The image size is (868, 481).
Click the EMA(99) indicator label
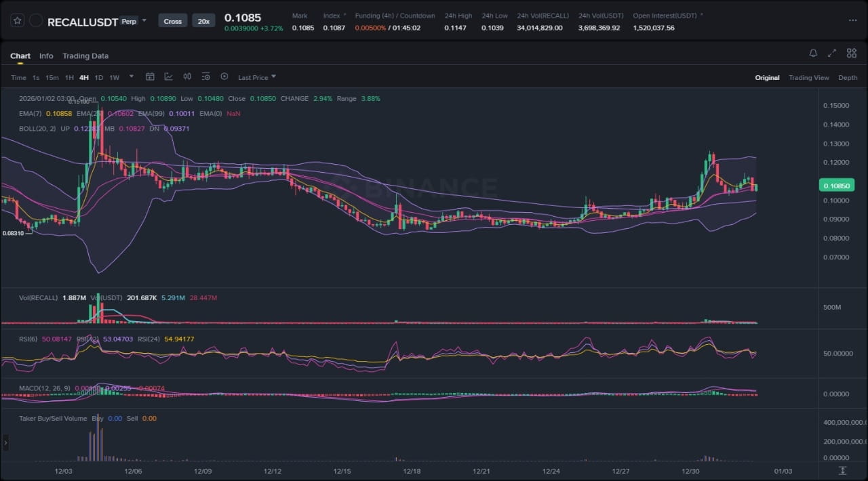(151, 113)
